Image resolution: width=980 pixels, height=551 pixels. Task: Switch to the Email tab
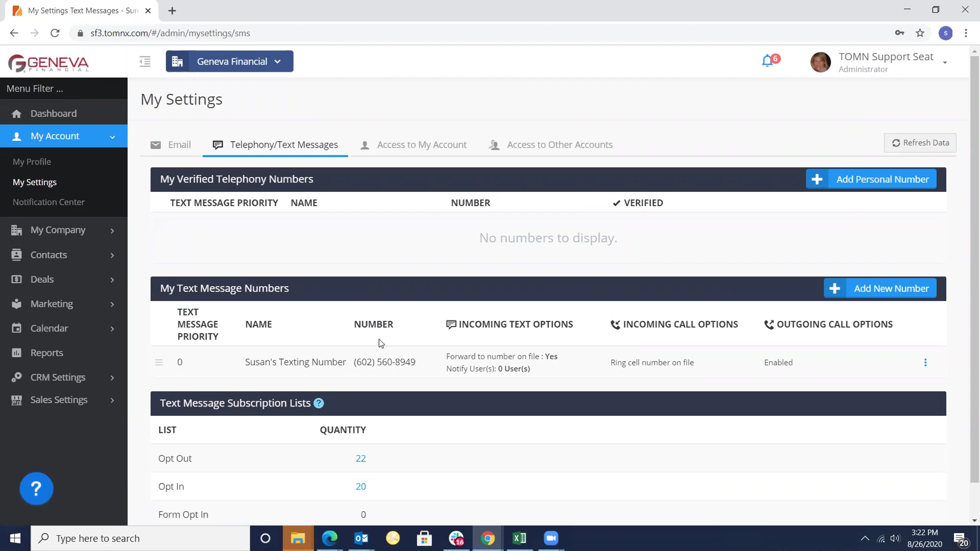point(171,145)
